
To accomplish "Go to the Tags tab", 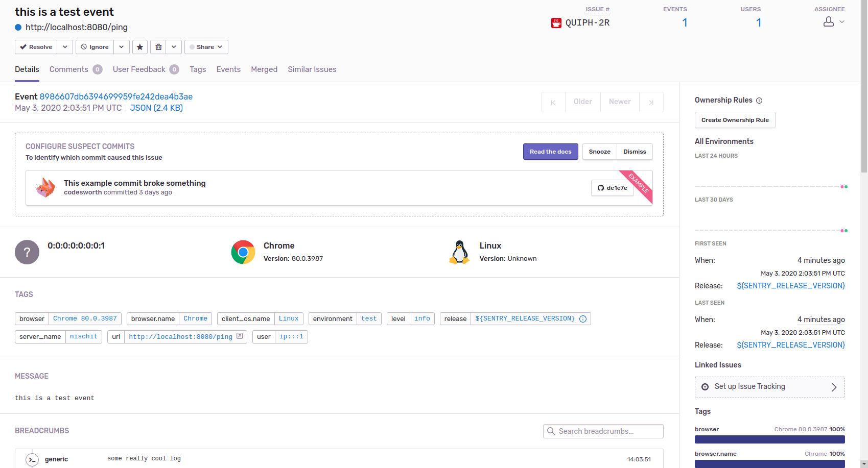I will coord(198,69).
